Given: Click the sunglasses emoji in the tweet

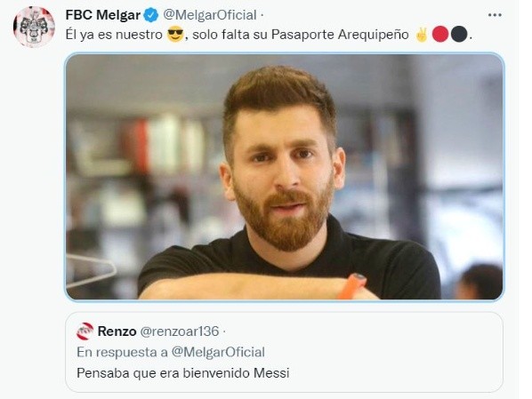Looking at the screenshot, I should 175,35.
